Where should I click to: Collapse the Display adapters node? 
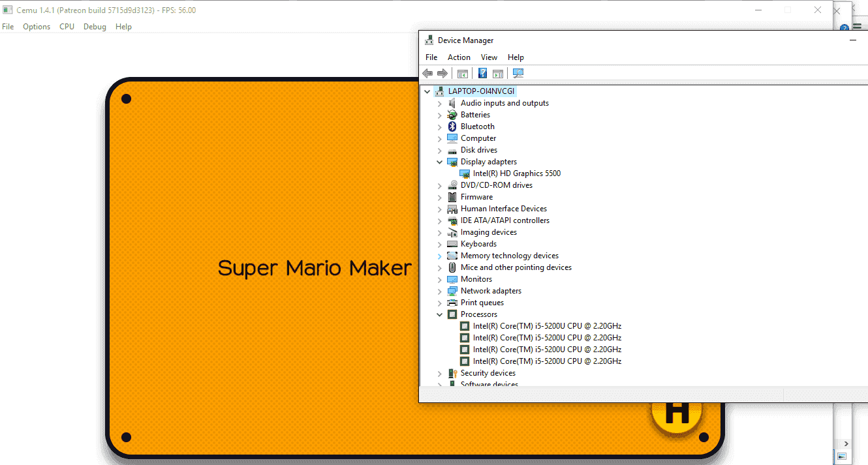[440, 162]
